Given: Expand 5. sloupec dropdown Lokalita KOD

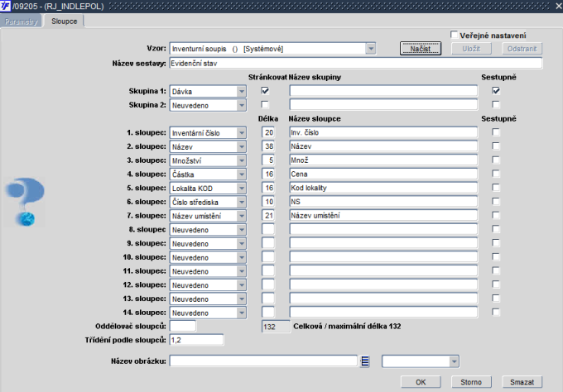Looking at the screenshot, I should [241, 188].
